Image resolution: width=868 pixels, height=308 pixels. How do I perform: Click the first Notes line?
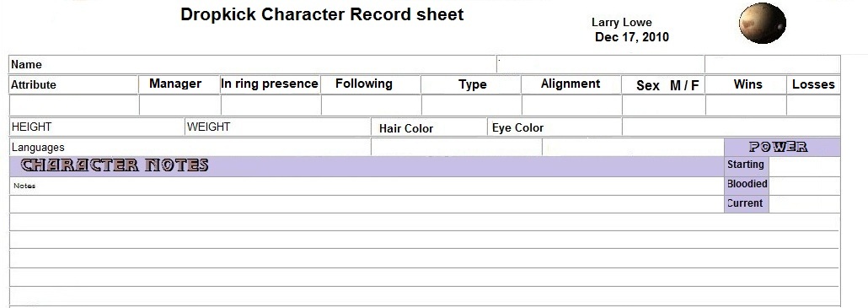(x=367, y=186)
